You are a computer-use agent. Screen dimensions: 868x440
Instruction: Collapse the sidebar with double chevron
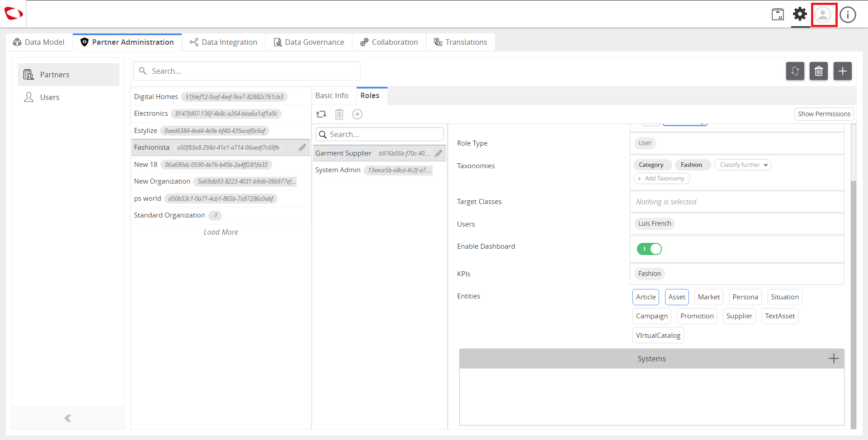(68, 418)
